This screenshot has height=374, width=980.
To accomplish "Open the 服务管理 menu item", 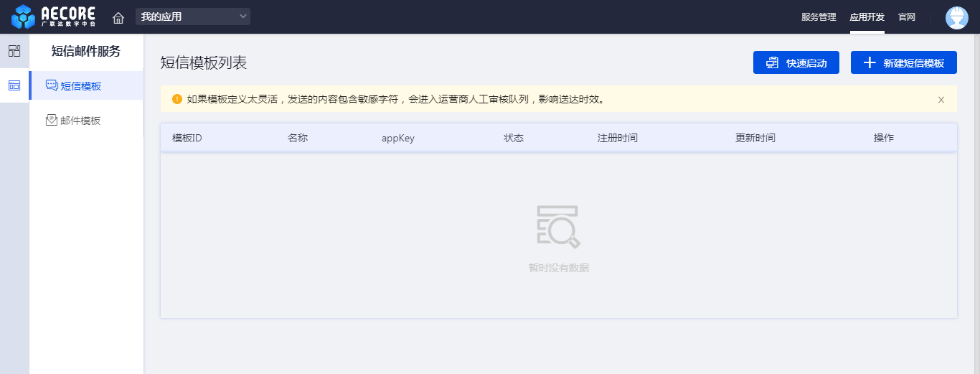I will (819, 17).
